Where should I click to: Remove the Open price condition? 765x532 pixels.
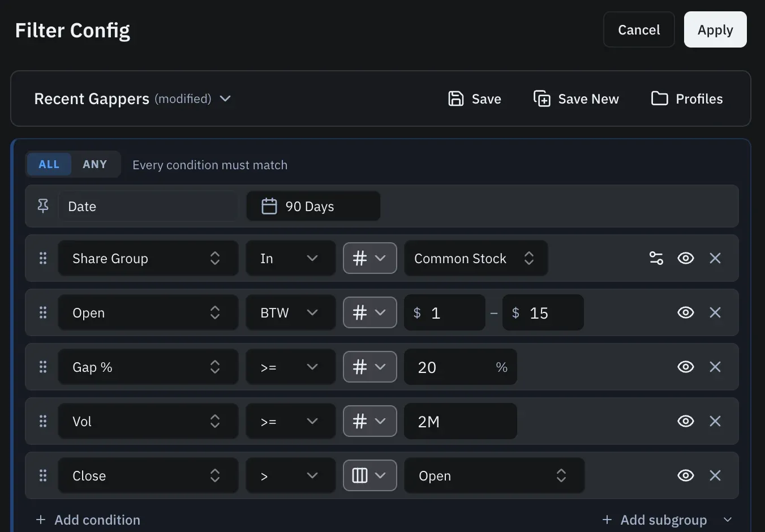click(x=715, y=312)
